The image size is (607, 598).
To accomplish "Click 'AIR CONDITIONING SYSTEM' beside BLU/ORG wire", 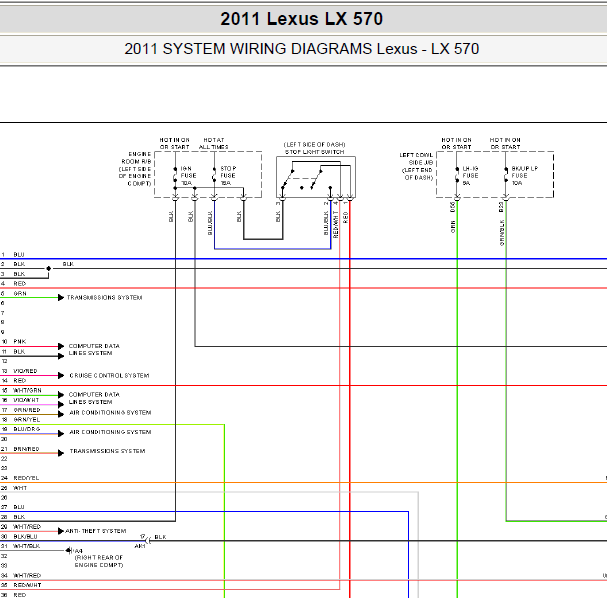I will click(x=110, y=432).
